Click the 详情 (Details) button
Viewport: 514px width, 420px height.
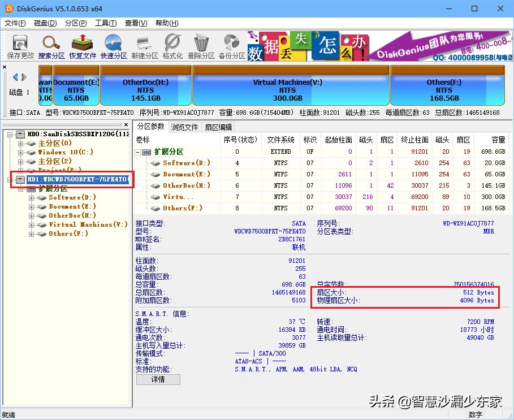tap(158, 379)
